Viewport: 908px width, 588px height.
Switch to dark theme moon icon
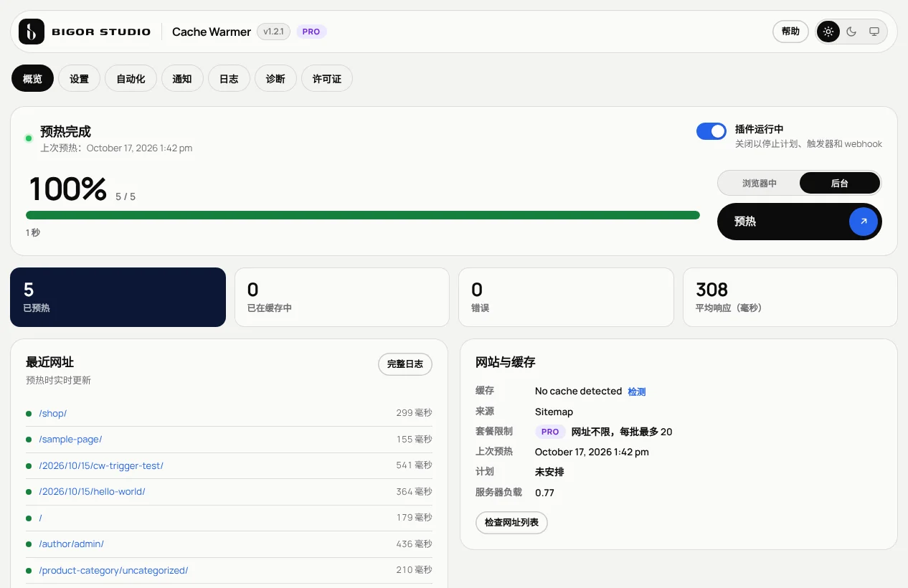pos(851,32)
